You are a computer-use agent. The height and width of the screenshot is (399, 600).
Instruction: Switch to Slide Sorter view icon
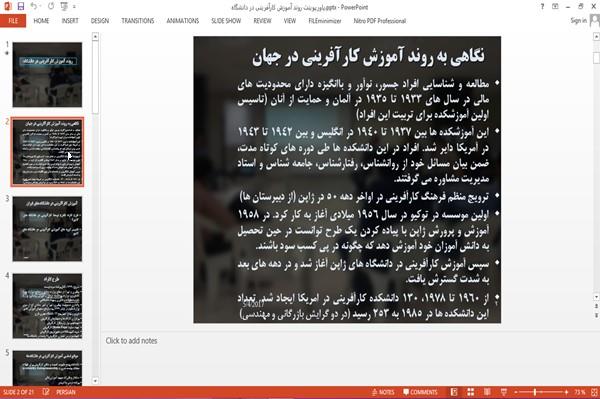471,392
